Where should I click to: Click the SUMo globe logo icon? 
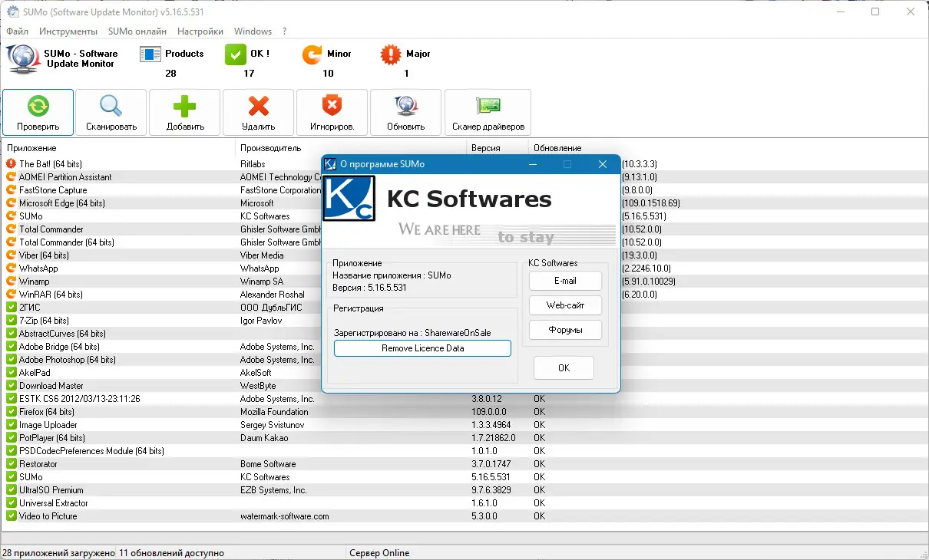point(21,59)
